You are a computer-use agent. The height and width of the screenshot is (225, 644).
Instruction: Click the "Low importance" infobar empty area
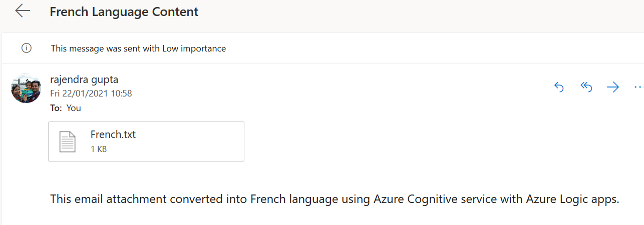(x=401, y=48)
